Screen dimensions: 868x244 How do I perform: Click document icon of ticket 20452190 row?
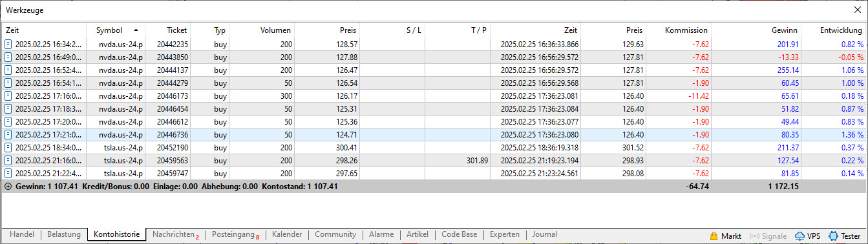point(8,147)
